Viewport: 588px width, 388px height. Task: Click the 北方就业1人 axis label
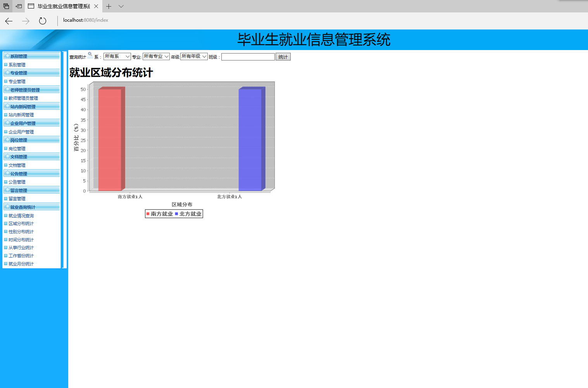(x=229, y=197)
